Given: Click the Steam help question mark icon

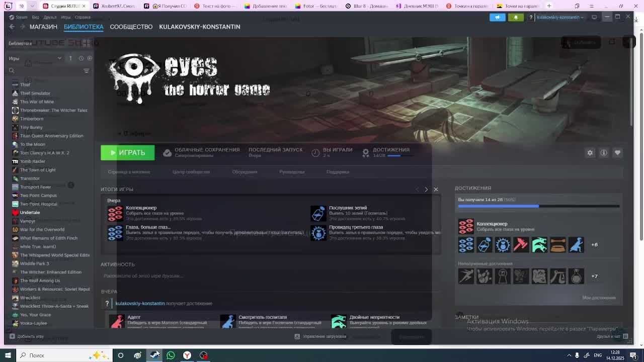Looking at the screenshot, I should [531, 17].
